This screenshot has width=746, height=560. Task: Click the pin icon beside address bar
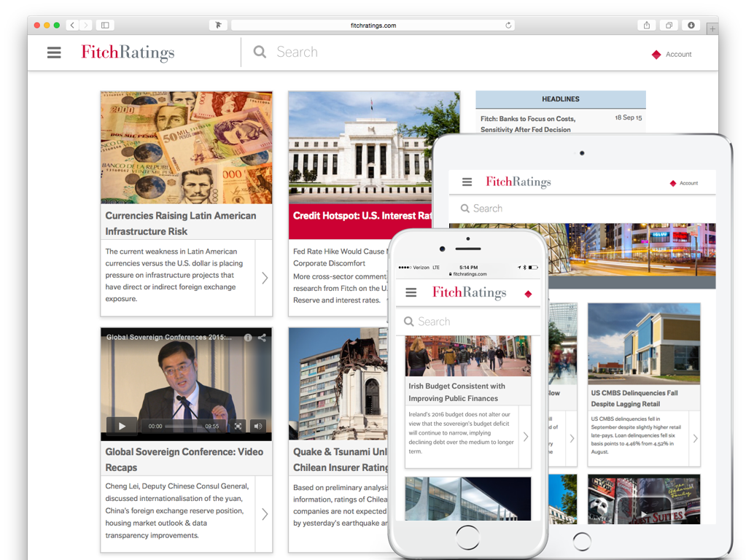tap(218, 26)
